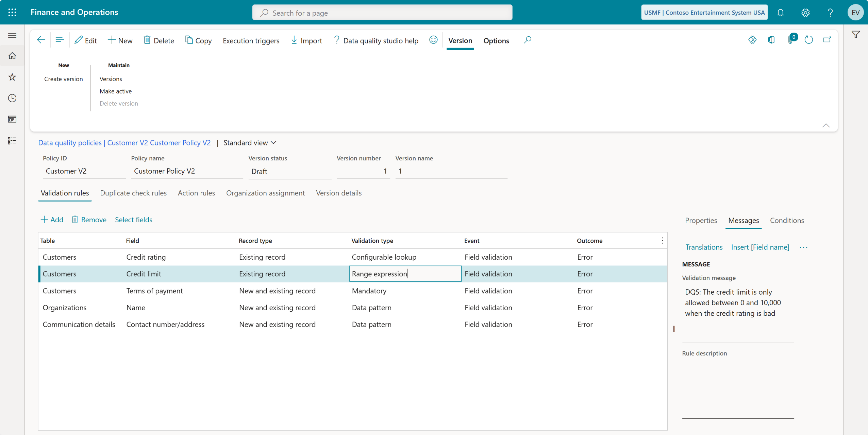Open the help question mark icon

[x=830, y=13]
